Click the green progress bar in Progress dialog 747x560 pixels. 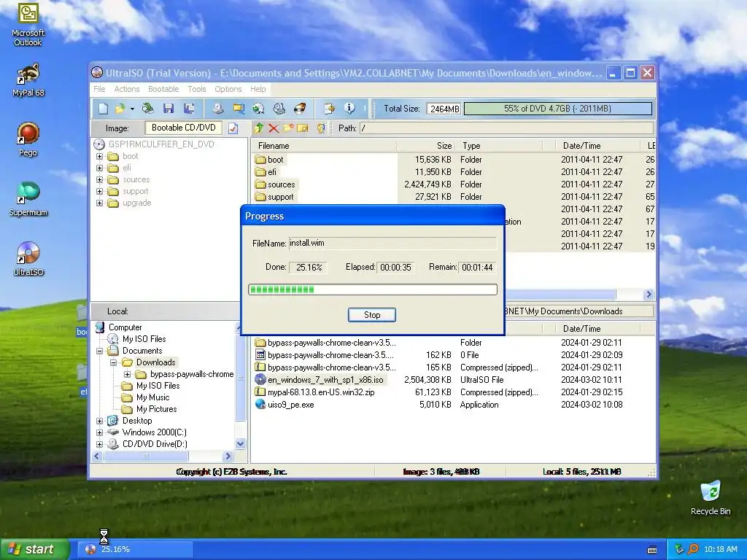[373, 289]
